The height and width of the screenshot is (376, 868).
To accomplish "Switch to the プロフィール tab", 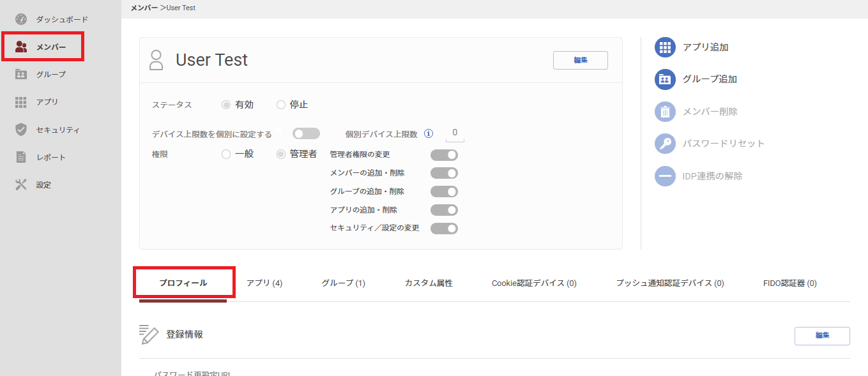I will point(183,283).
